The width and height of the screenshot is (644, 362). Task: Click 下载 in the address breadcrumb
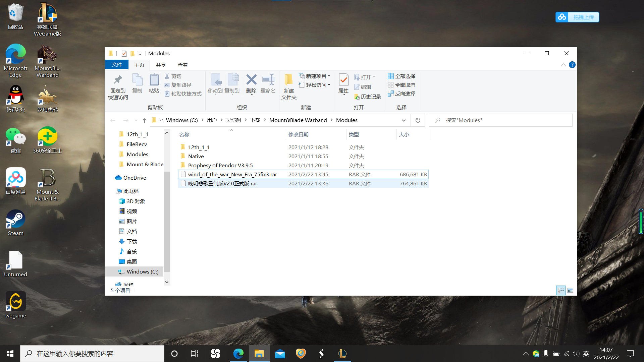255,120
